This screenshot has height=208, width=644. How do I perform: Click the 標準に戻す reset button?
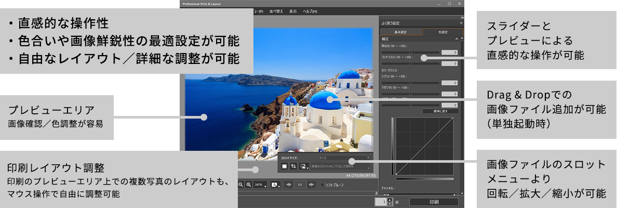click(x=440, y=111)
